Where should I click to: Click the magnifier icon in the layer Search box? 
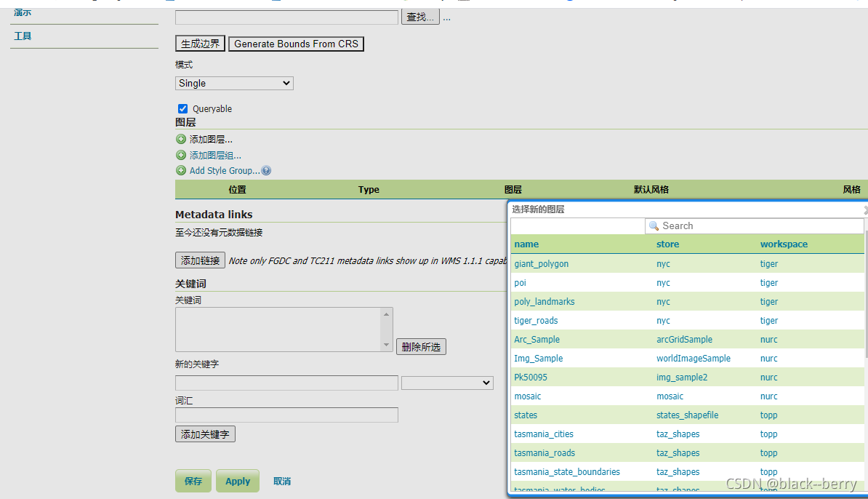654,226
